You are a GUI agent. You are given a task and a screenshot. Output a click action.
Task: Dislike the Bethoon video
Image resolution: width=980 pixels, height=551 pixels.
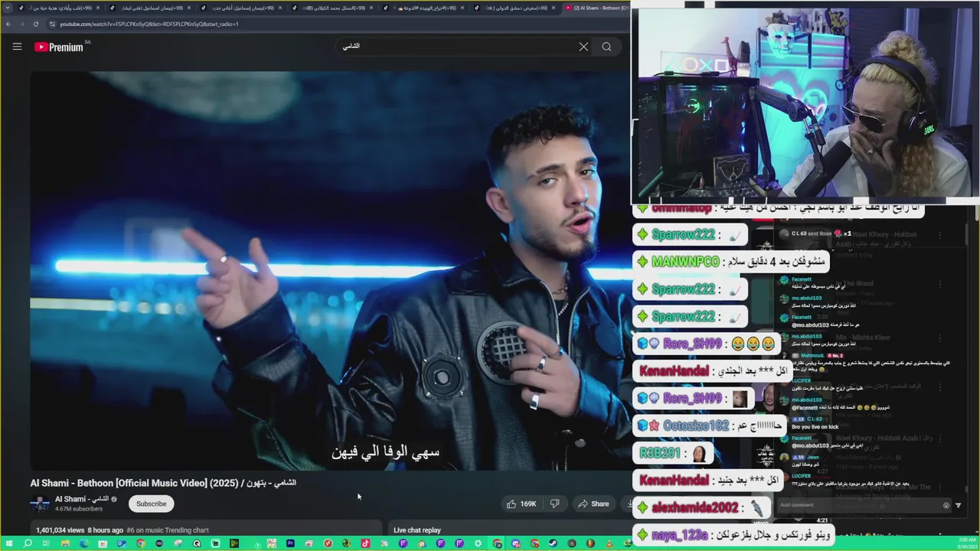[x=555, y=504]
